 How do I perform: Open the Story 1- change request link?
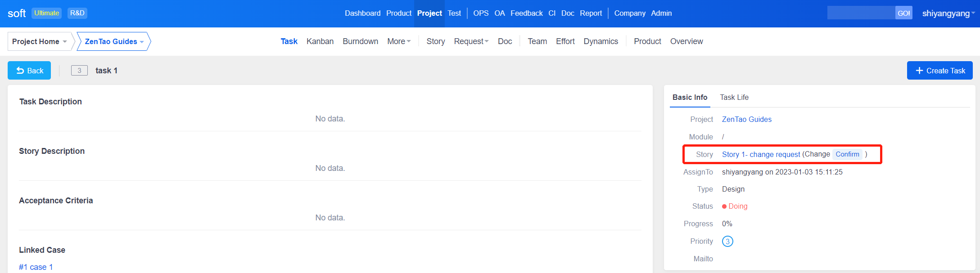tap(761, 154)
